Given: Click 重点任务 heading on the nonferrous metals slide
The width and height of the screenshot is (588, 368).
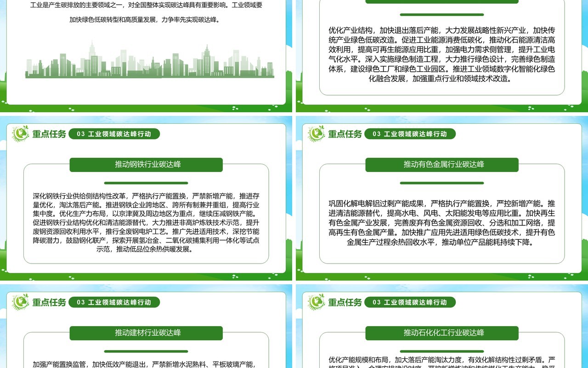Looking at the screenshot, I should coord(345,134).
